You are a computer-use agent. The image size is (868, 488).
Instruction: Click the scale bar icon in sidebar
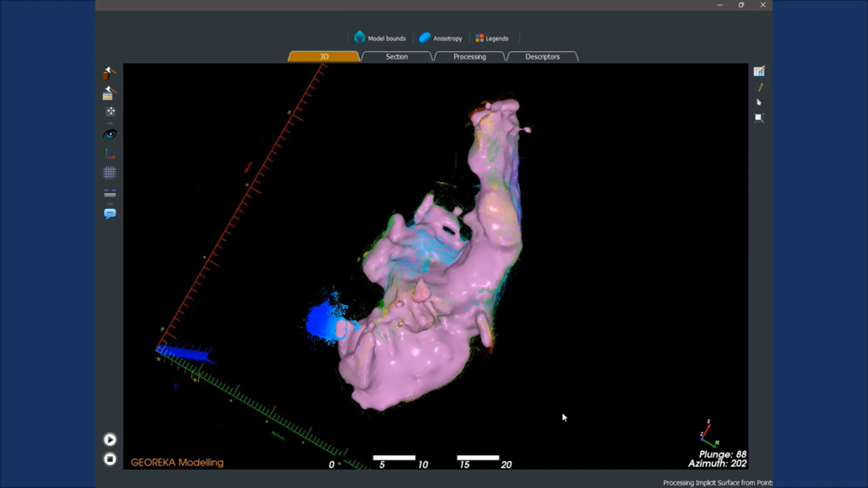tap(110, 193)
